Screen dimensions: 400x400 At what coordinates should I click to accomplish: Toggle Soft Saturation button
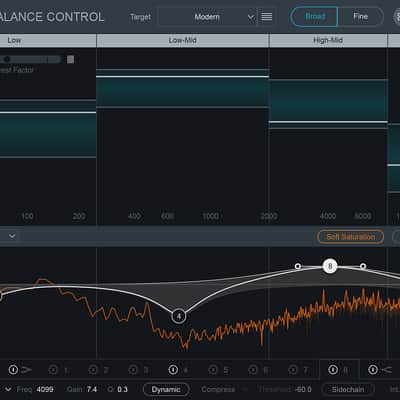coord(350,237)
